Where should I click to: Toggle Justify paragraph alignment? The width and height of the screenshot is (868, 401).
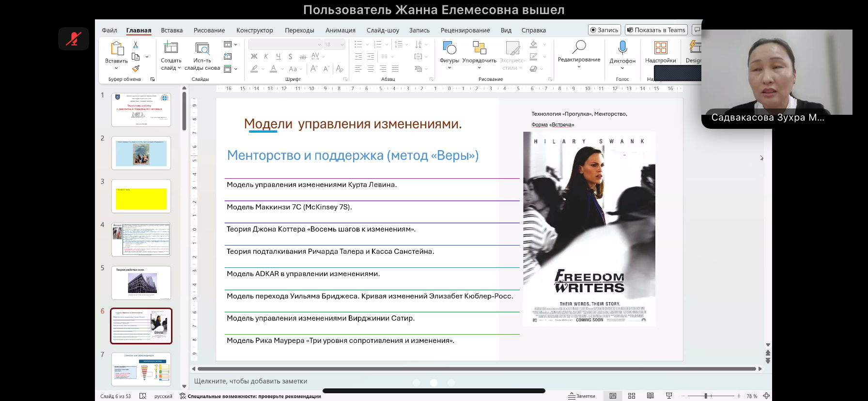395,69
